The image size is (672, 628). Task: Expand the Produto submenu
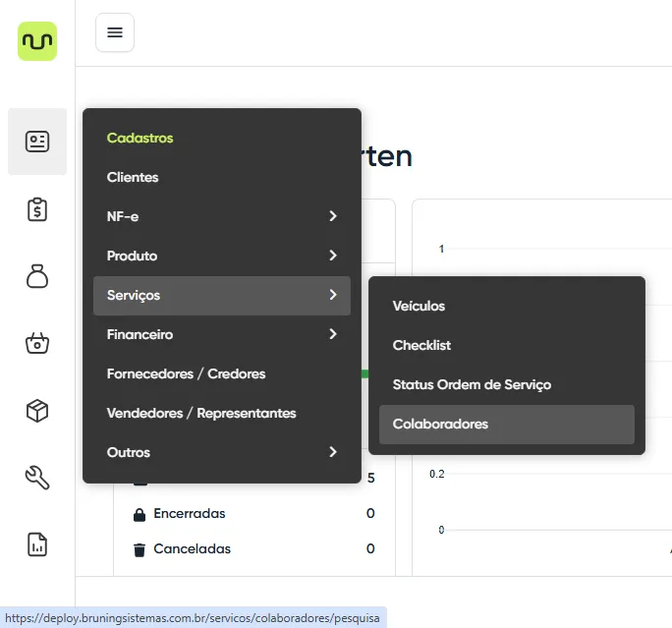pyautogui.click(x=221, y=256)
